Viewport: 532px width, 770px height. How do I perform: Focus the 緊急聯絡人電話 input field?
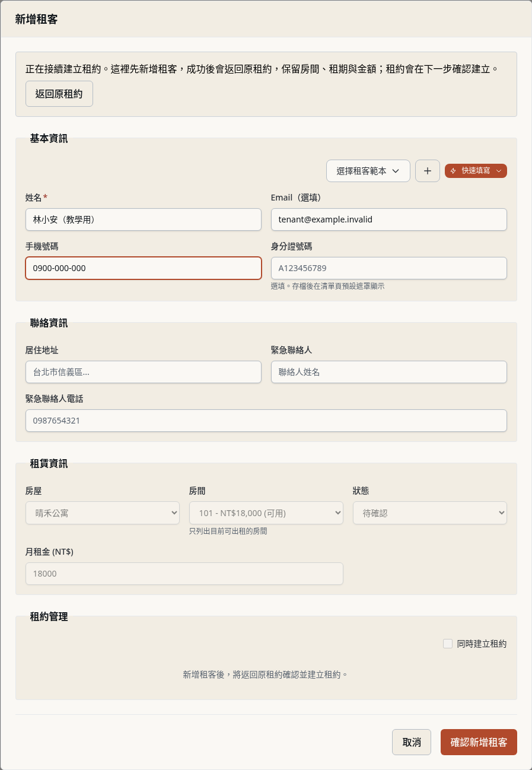(266, 421)
